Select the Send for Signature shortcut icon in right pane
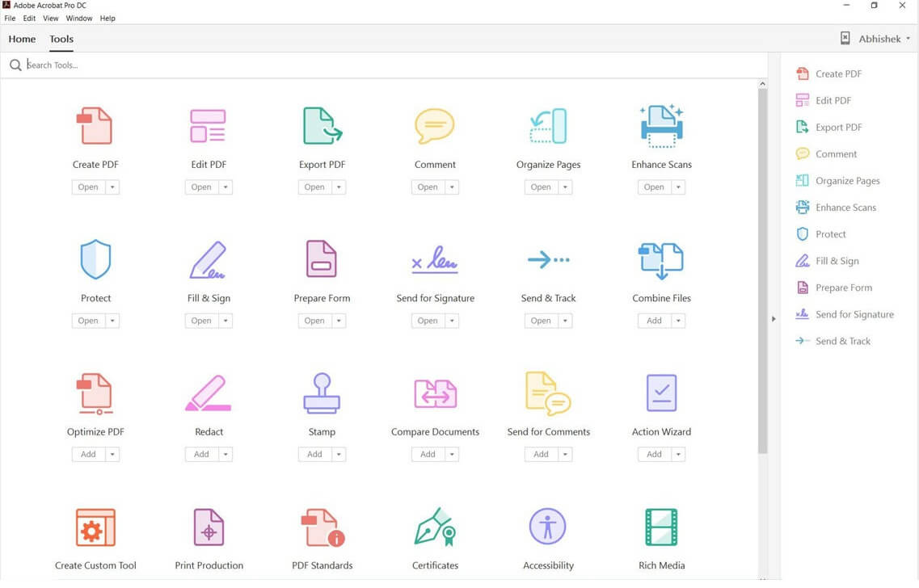The width and height of the screenshot is (919, 588). point(803,314)
